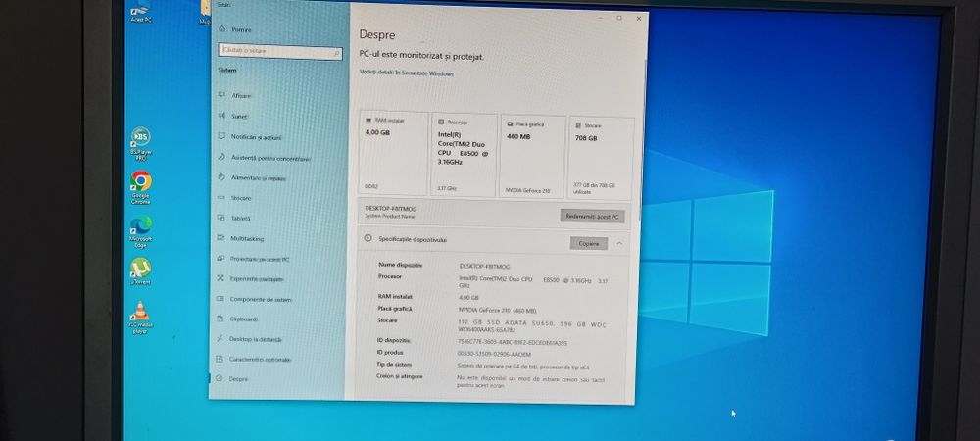Open the 'Vedeți detalii în Securitate Windows' link
The width and height of the screenshot is (980, 441).
(407, 73)
